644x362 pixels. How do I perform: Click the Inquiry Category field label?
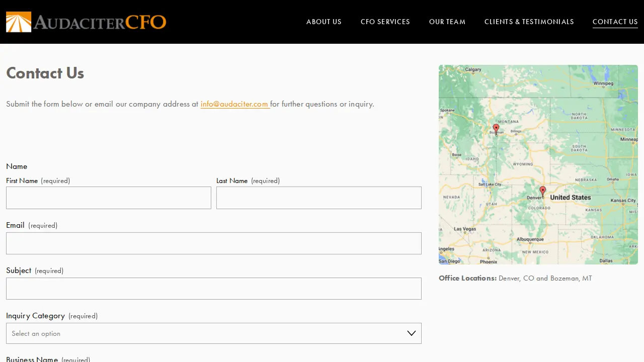[35, 316]
